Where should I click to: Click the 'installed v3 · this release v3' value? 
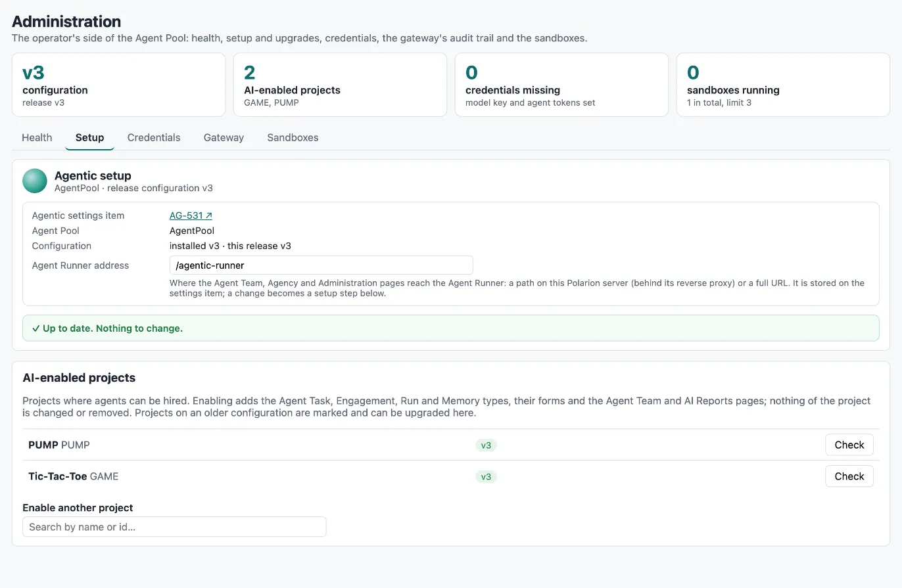[230, 246]
